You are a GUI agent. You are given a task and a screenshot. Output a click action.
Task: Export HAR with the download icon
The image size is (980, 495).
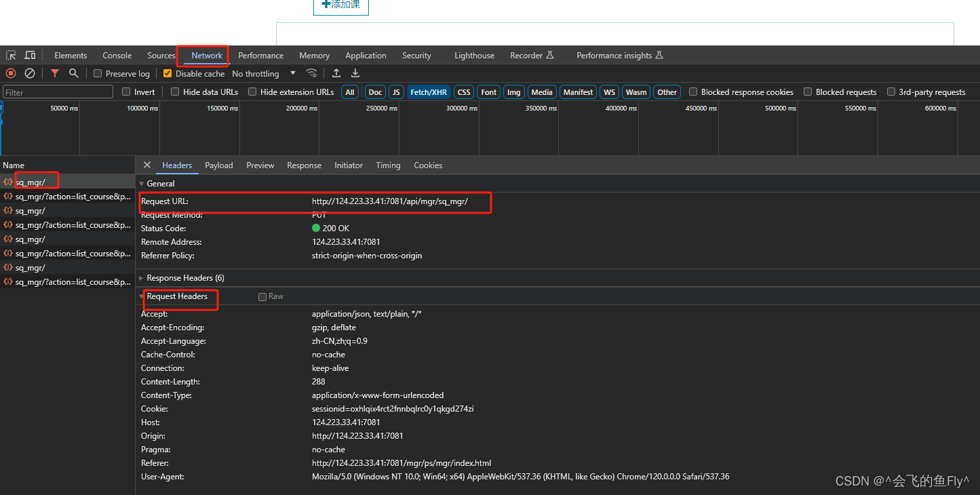(355, 73)
